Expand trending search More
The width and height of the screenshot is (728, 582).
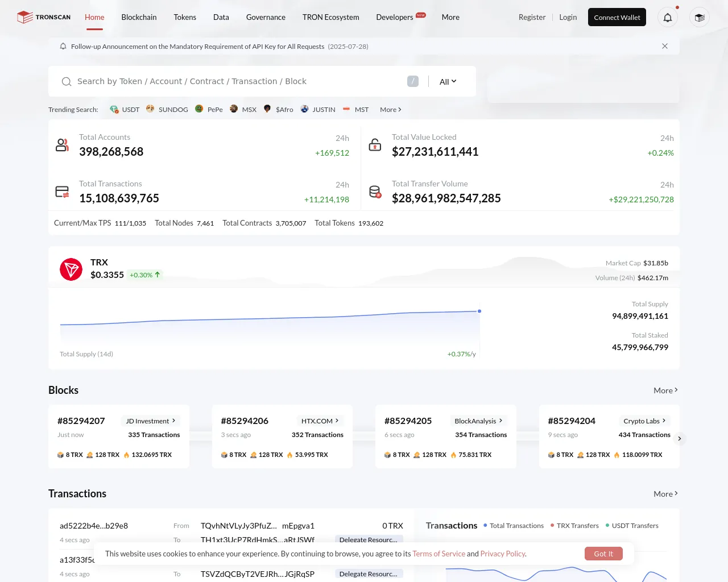pos(391,110)
